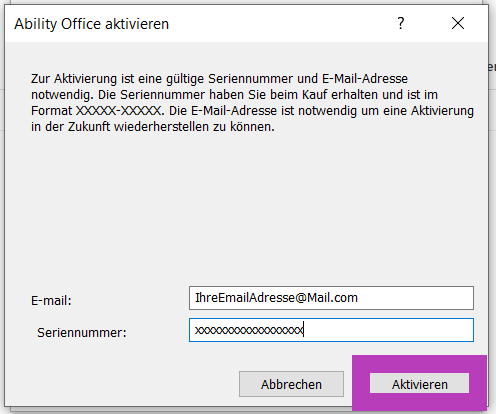This screenshot has width=496, height=414.
Task: Focus the E-mail input field
Action: 331,298
